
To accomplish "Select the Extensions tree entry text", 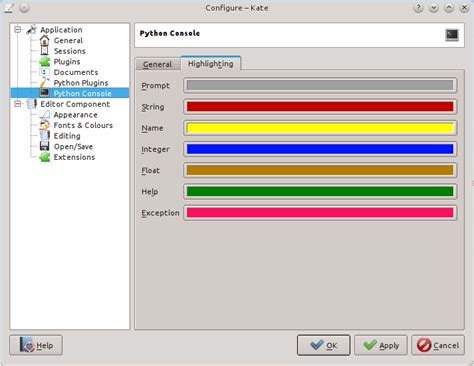I will pyautogui.click(x=74, y=157).
